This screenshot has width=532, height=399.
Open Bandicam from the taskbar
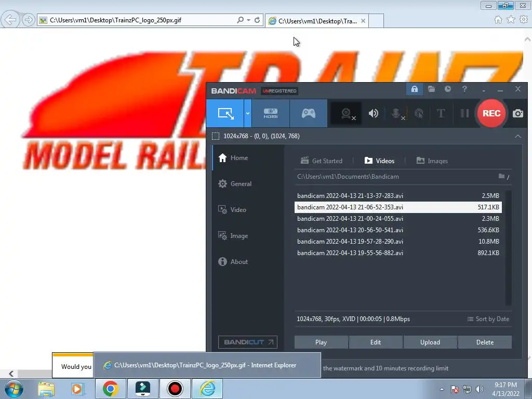pyautogui.click(x=175, y=389)
